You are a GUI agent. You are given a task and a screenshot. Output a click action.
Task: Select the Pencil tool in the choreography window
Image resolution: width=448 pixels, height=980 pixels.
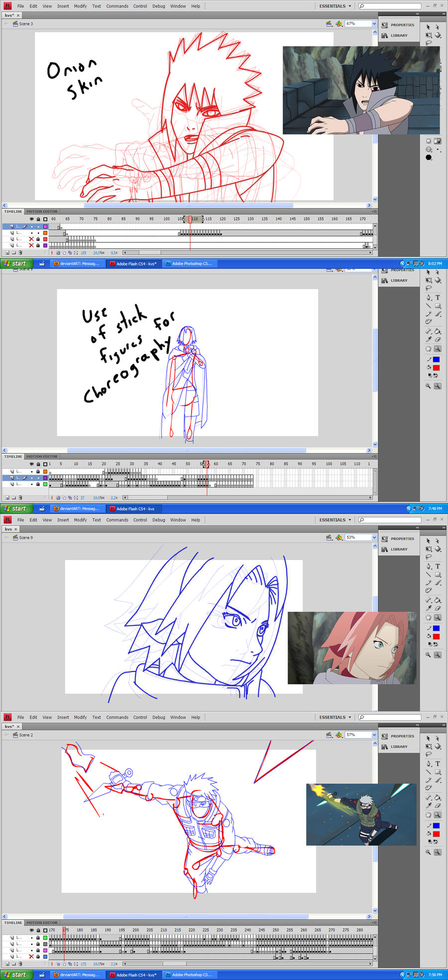[x=429, y=314]
